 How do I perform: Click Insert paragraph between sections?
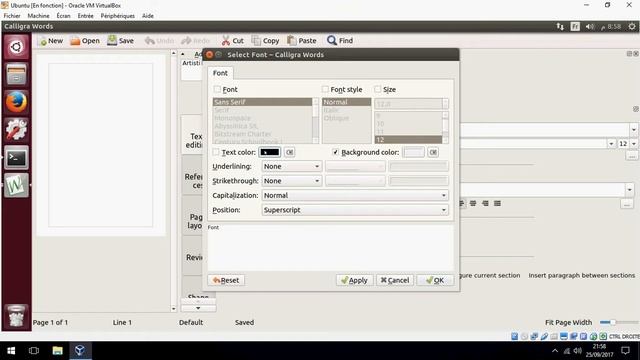pyautogui.click(x=582, y=276)
